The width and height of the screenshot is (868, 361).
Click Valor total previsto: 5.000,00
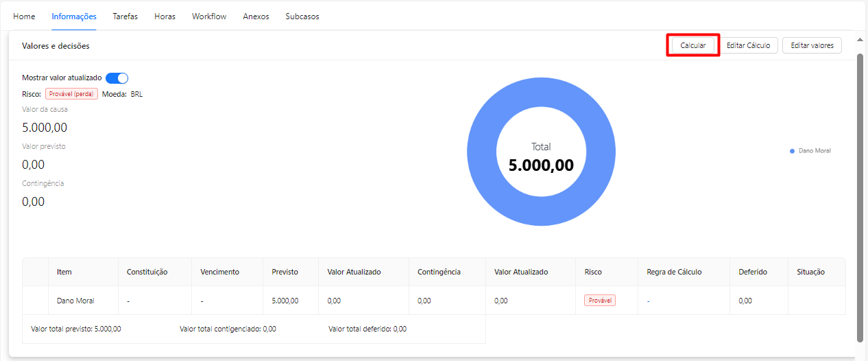[76, 329]
